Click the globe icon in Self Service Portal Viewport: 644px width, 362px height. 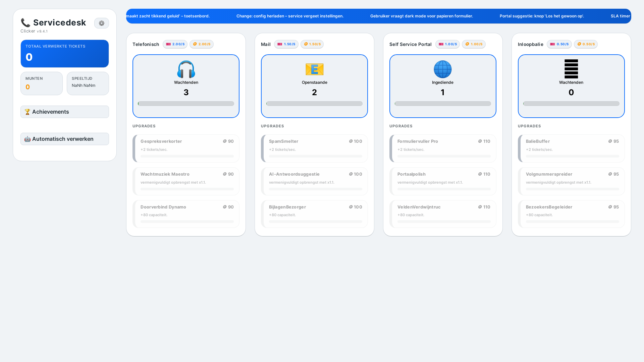tap(443, 69)
